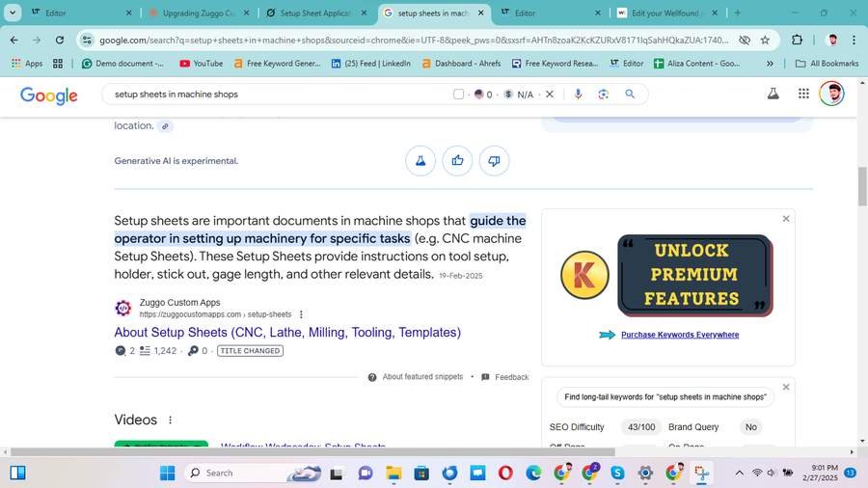Switch to the second Editor tab
The height and width of the screenshot is (488, 868).
[551, 13]
